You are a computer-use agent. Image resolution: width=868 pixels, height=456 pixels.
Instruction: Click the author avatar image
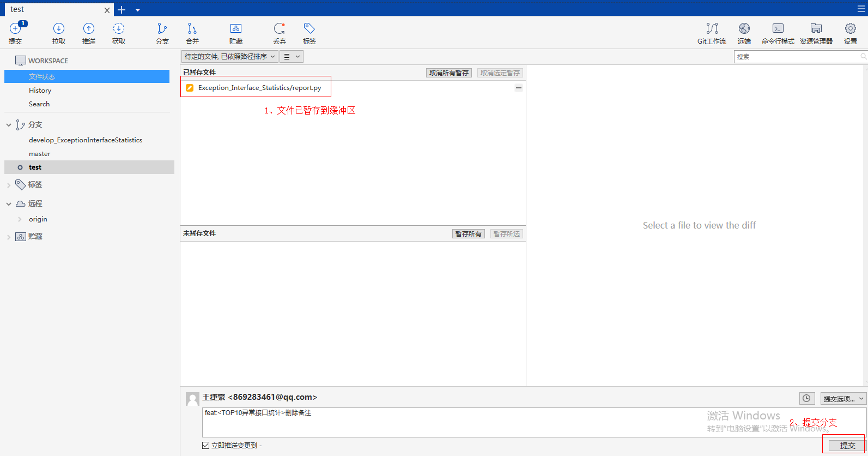pyautogui.click(x=192, y=399)
